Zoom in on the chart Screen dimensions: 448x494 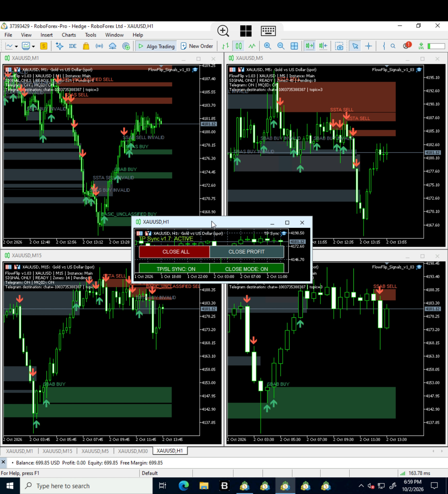268,46
